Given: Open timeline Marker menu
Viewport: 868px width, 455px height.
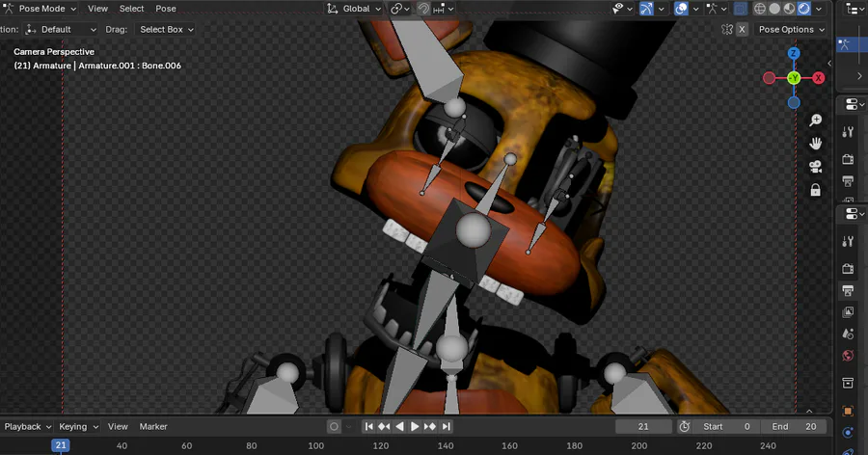Looking at the screenshot, I should point(153,427).
